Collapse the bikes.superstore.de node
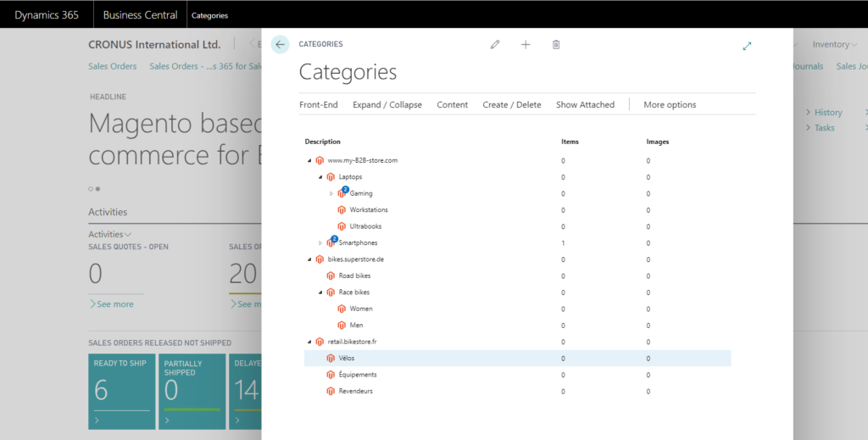This screenshot has width=868, height=440. pos(309,259)
